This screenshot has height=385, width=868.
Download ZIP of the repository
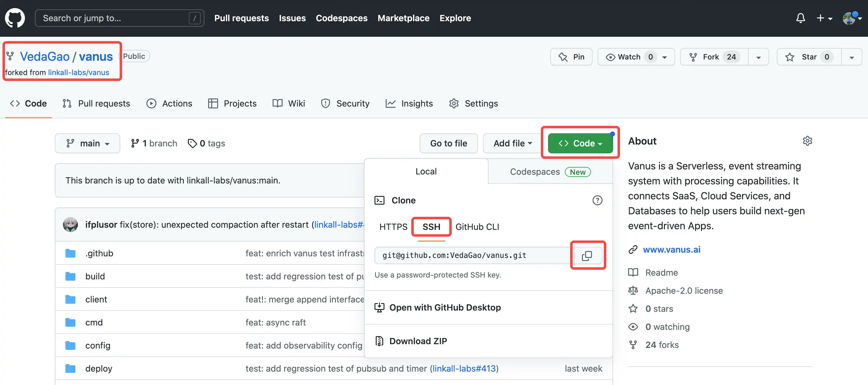(418, 341)
